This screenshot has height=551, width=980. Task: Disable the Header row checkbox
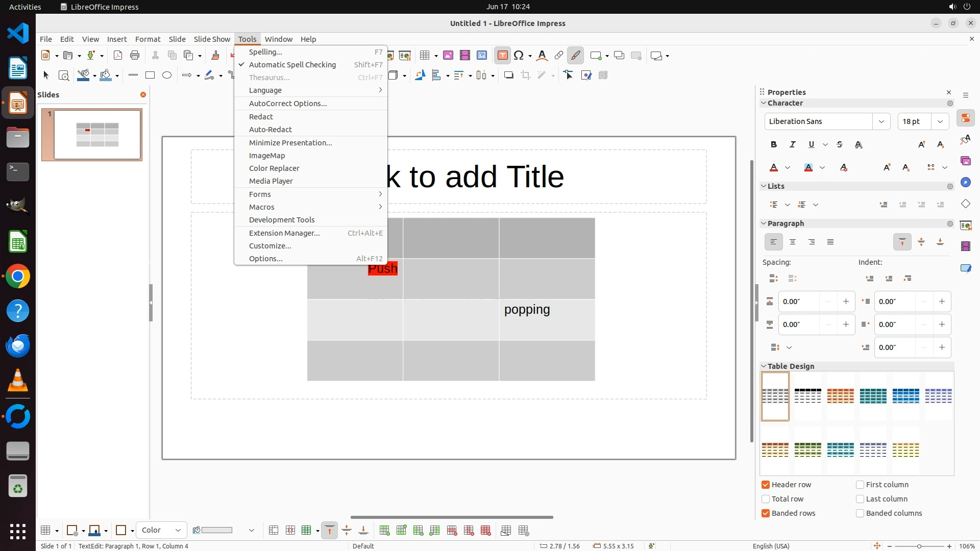766,485
